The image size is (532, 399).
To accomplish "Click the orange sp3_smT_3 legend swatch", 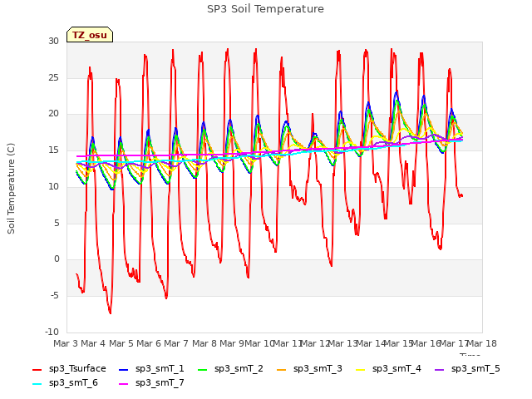I will coord(282,369).
